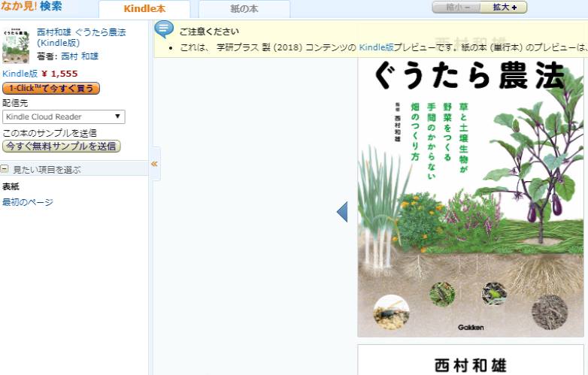Click the Kindle版 link in the notice

tap(375, 47)
